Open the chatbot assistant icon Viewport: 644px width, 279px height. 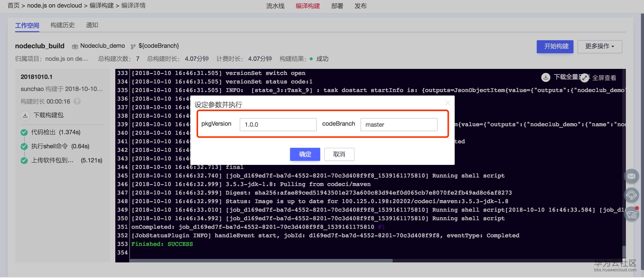pos(631,214)
